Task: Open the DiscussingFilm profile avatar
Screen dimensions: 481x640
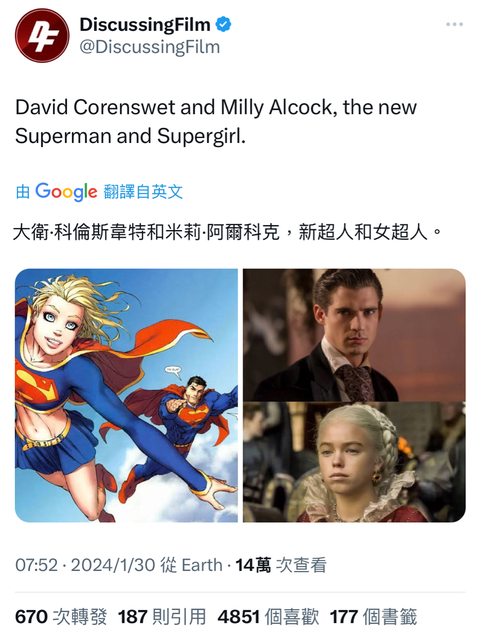Action: click(42, 36)
